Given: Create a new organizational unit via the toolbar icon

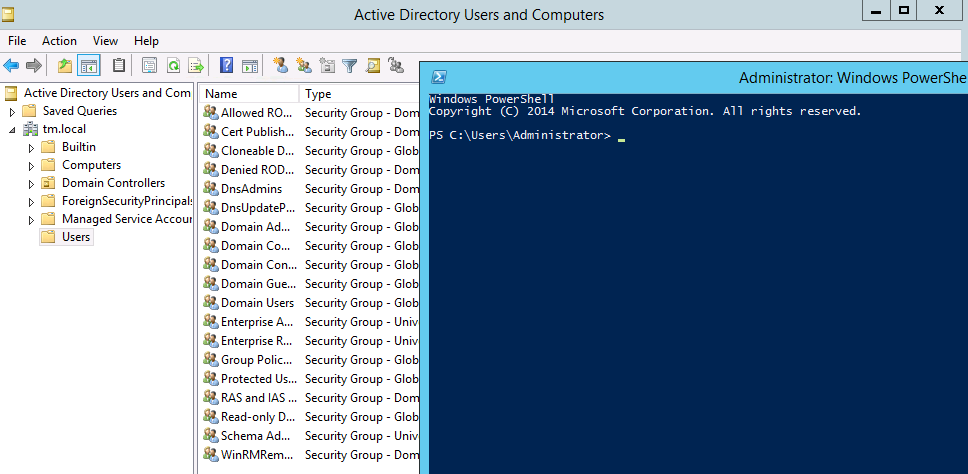Looking at the screenshot, I should click(x=327, y=65).
